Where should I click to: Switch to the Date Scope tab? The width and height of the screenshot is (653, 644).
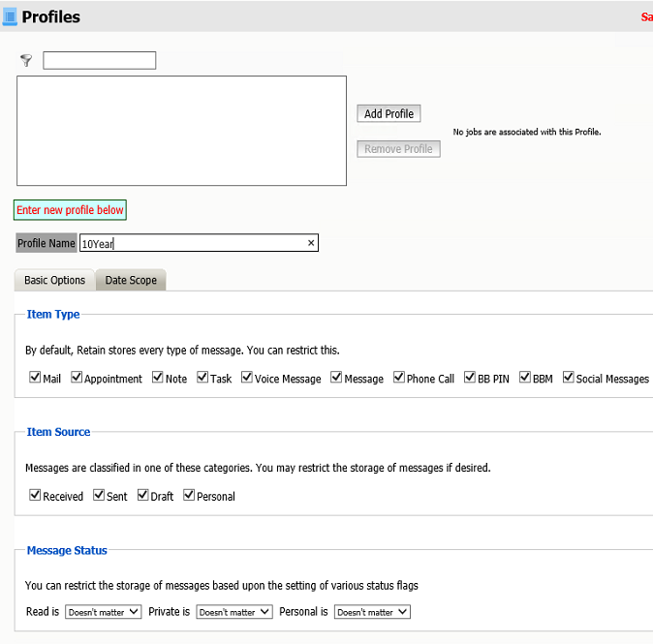[x=131, y=281]
